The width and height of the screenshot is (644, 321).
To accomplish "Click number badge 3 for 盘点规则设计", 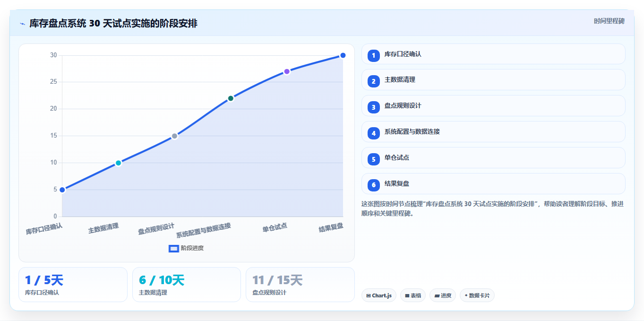I will [374, 107].
